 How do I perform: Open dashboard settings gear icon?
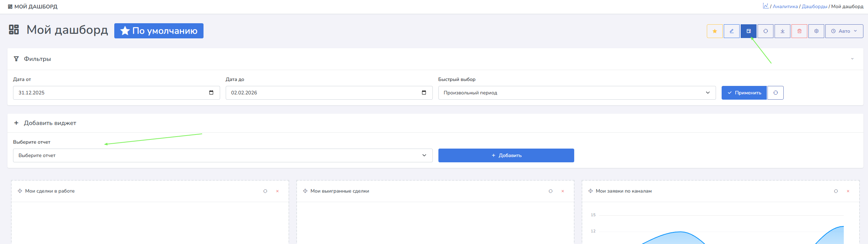click(816, 31)
